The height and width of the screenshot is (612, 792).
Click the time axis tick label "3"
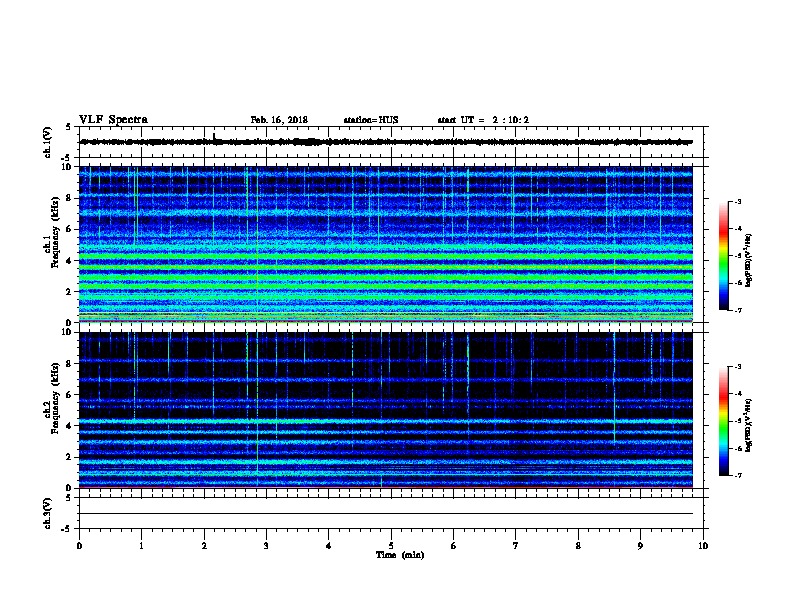point(266,545)
